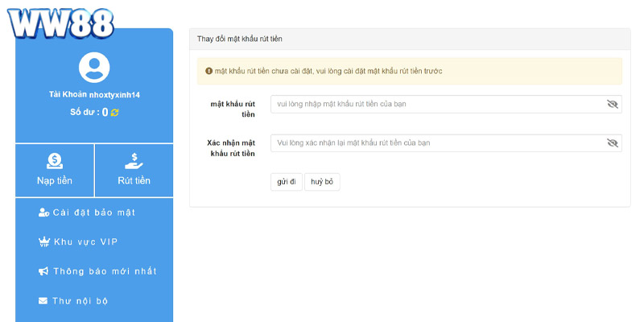Focus the confirm withdrawal password input

435,143
